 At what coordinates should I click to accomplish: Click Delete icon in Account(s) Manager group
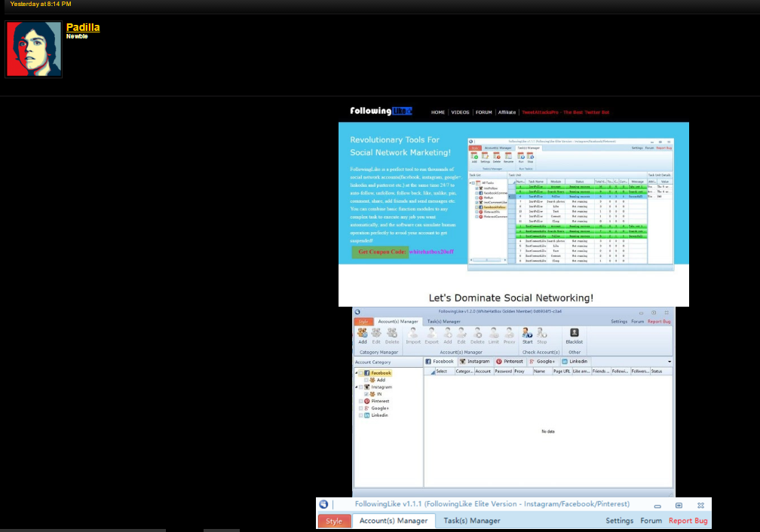point(477,333)
